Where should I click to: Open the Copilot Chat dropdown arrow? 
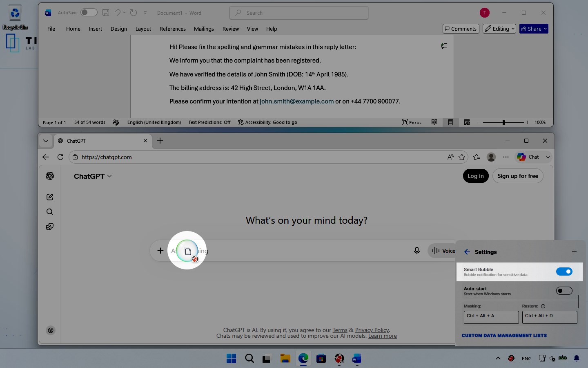(548, 157)
